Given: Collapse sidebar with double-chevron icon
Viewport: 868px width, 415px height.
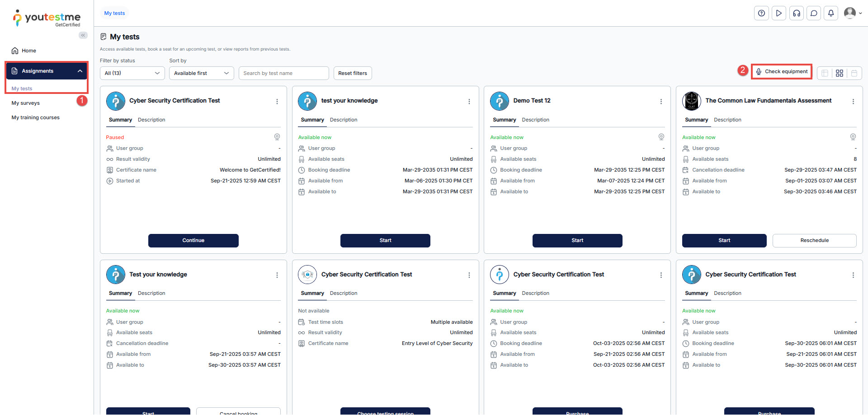Looking at the screenshot, I should pos(83,35).
